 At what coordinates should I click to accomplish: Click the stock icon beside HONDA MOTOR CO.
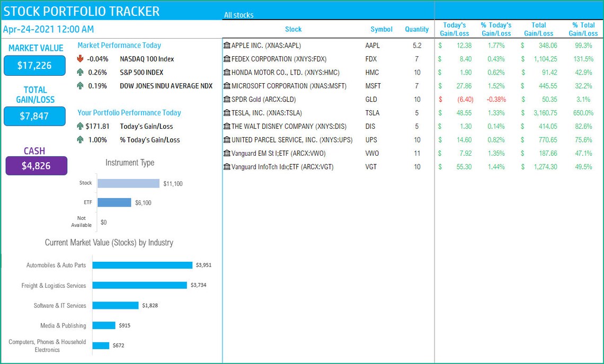[x=227, y=73]
